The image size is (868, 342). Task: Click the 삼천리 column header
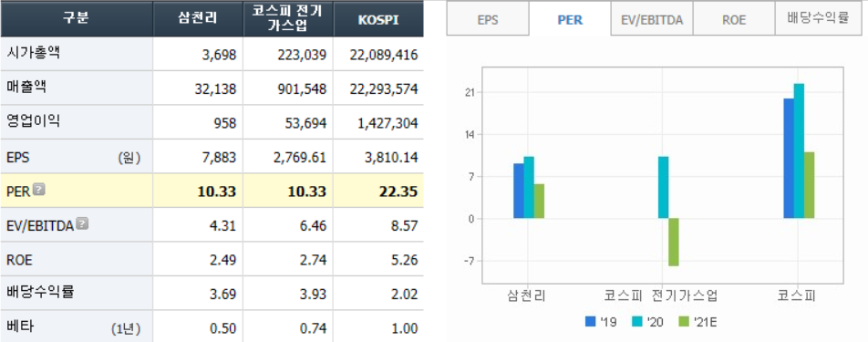198,19
